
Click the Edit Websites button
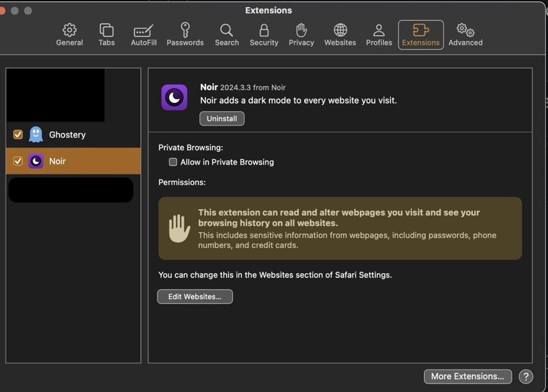tap(195, 297)
